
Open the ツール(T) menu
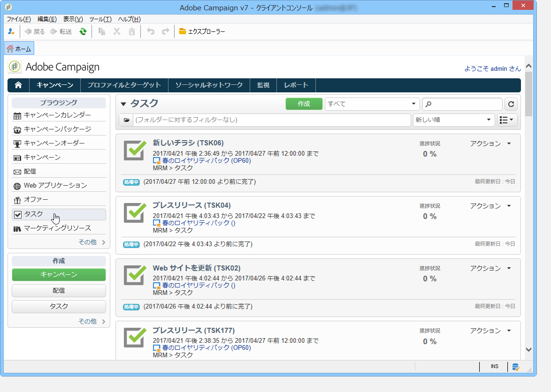pyautogui.click(x=100, y=19)
